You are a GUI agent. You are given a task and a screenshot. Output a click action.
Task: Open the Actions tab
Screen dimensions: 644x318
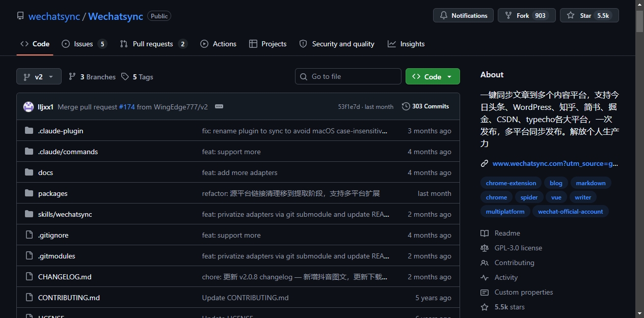219,44
